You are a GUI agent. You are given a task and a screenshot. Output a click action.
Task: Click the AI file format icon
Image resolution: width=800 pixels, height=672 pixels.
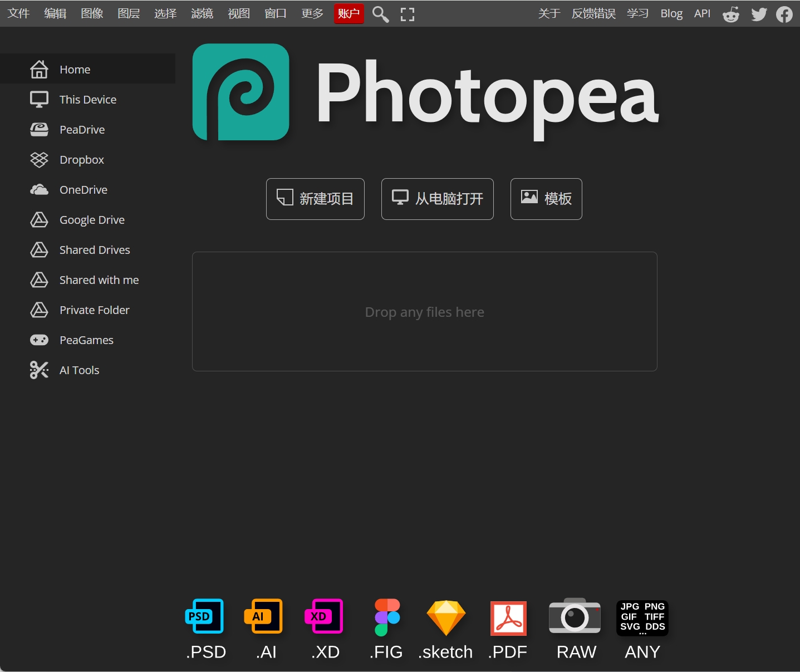(264, 616)
